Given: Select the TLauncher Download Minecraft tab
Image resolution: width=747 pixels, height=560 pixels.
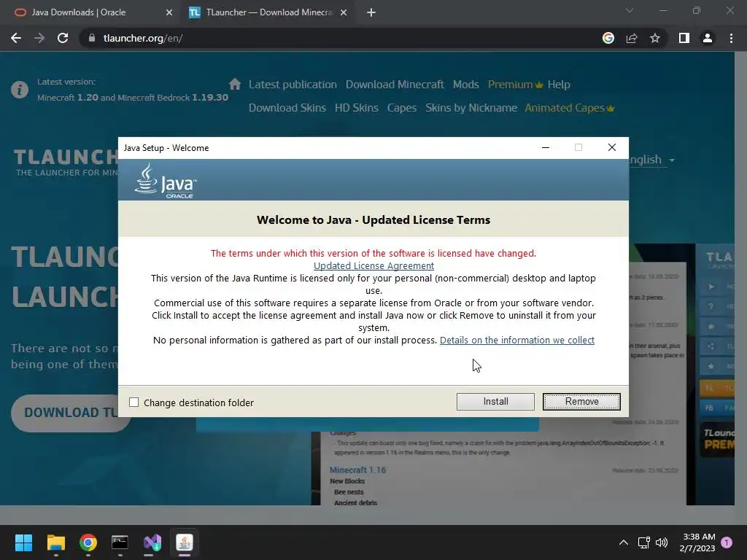Looking at the screenshot, I should pos(269,12).
